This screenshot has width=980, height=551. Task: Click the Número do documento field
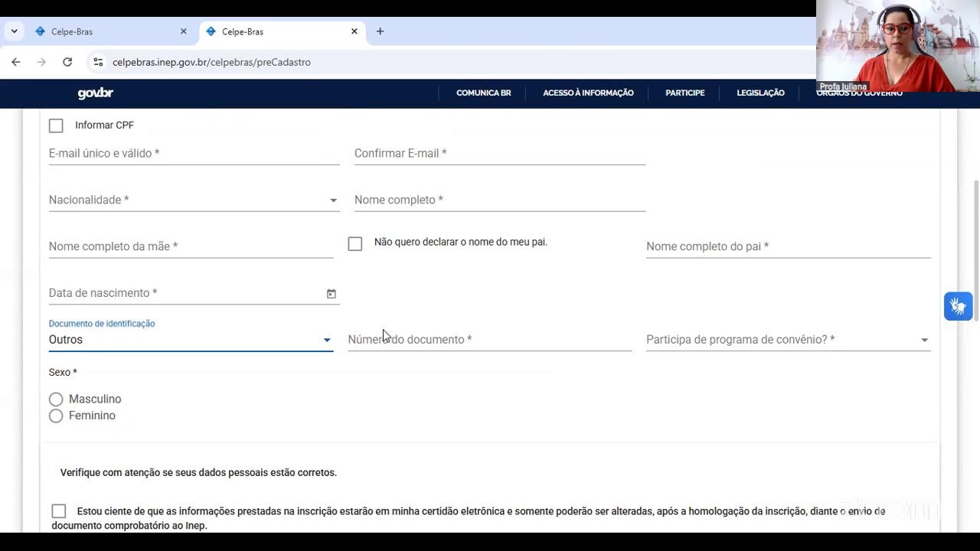tap(489, 340)
